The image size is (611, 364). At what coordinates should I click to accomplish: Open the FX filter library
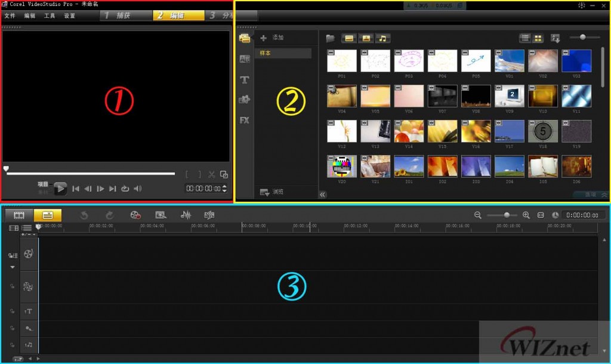click(x=245, y=121)
